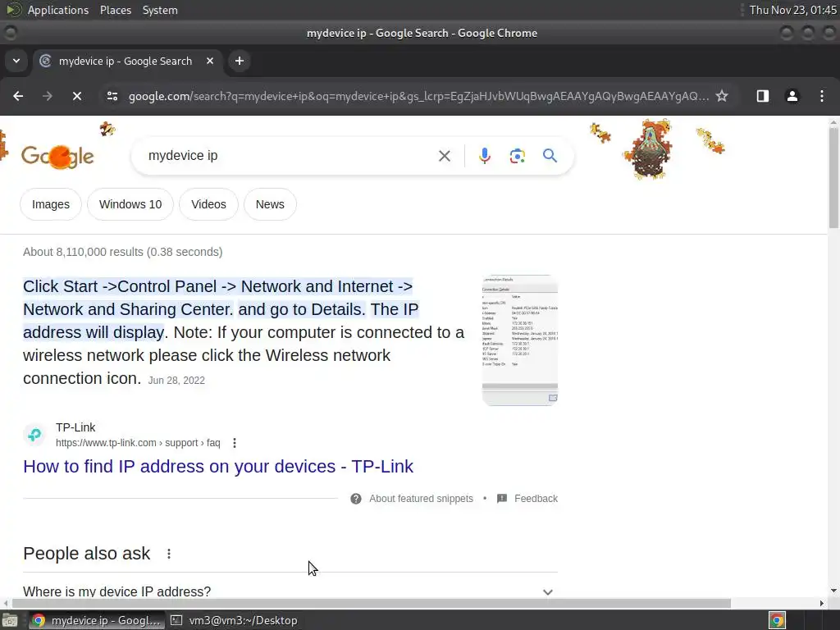Select the Videos filter chip

point(208,204)
